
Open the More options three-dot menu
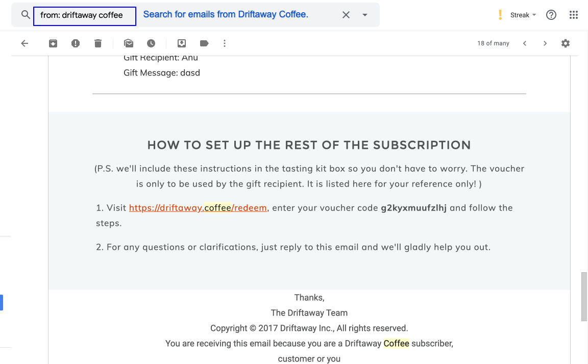click(x=225, y=43)
